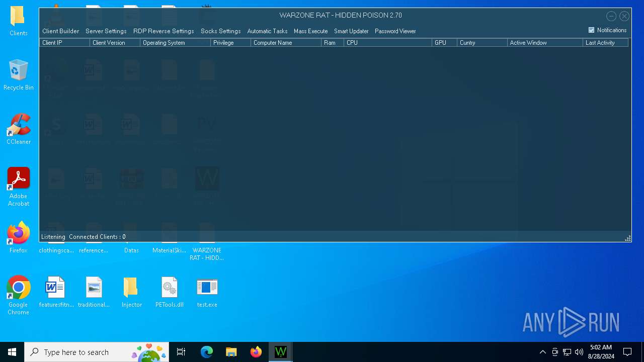
Task: Toggle the Notifications checkbox
Action: click(592, 30)
